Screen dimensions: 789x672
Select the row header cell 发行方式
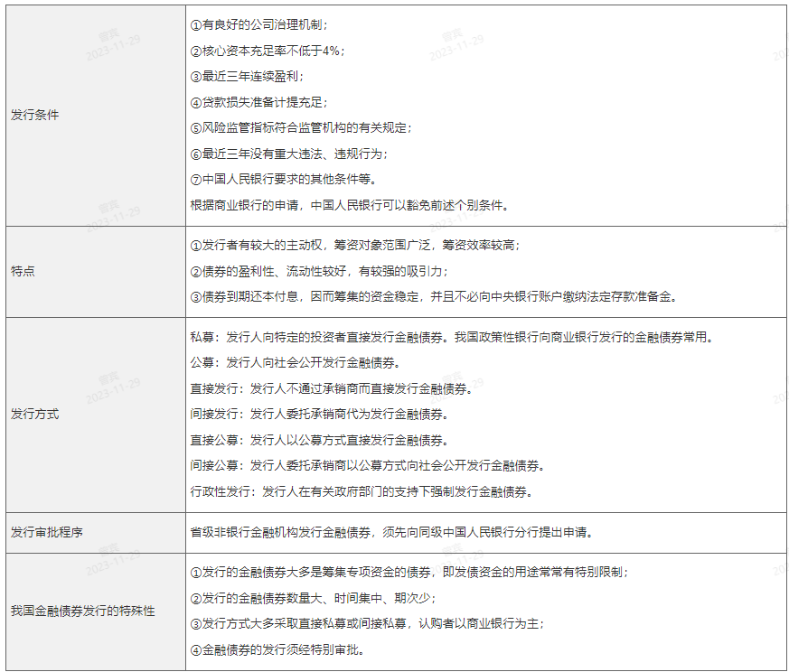[x=96, y=415]
